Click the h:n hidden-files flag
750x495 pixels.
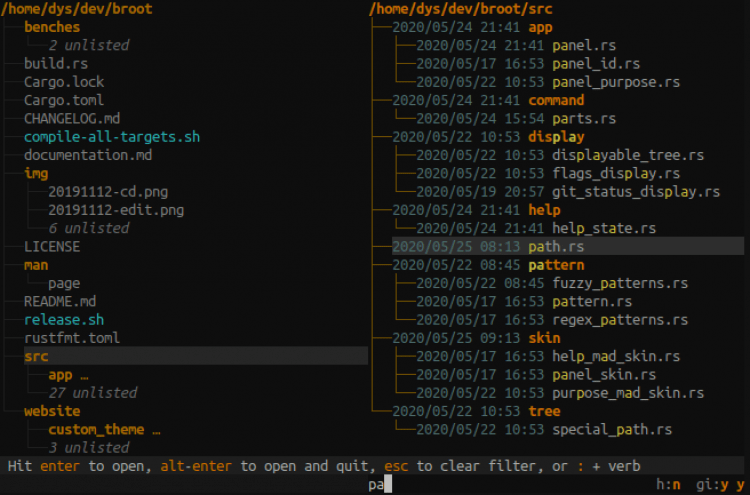[x=668, y=484]
